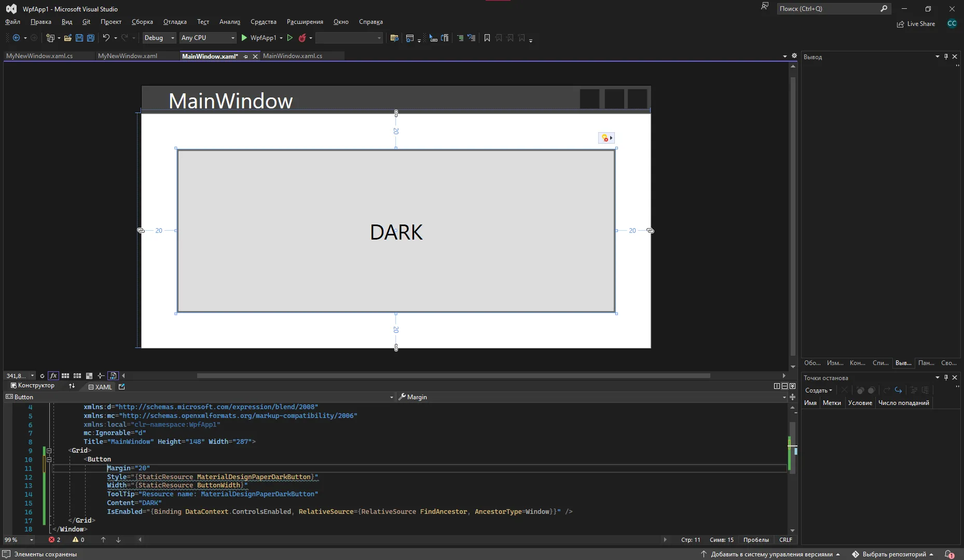
Task: Click Добавить в систему управления версиями
Action: [x=770, y=554]
